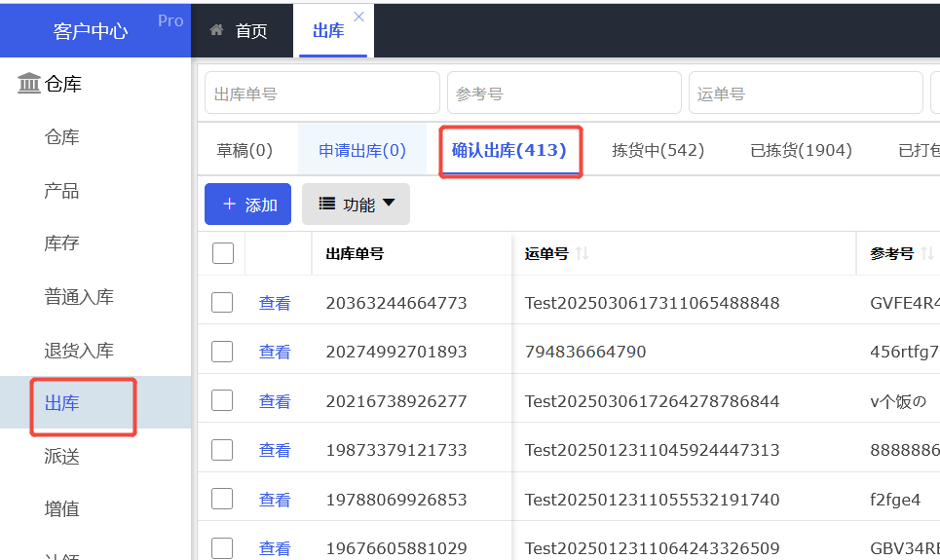This screenshot has height=560, width=940.
Task: Click the sort arrows beside 参考号 column
Action: point(927,253)
